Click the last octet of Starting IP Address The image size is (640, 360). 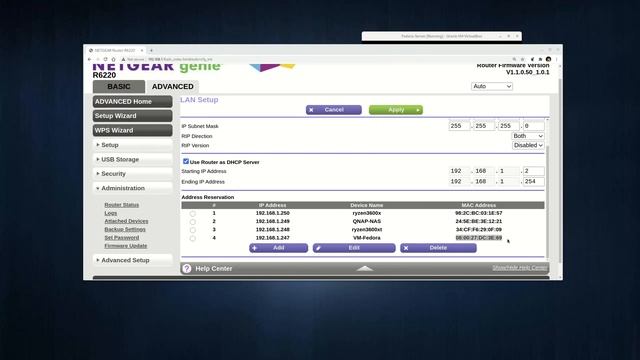533,171
